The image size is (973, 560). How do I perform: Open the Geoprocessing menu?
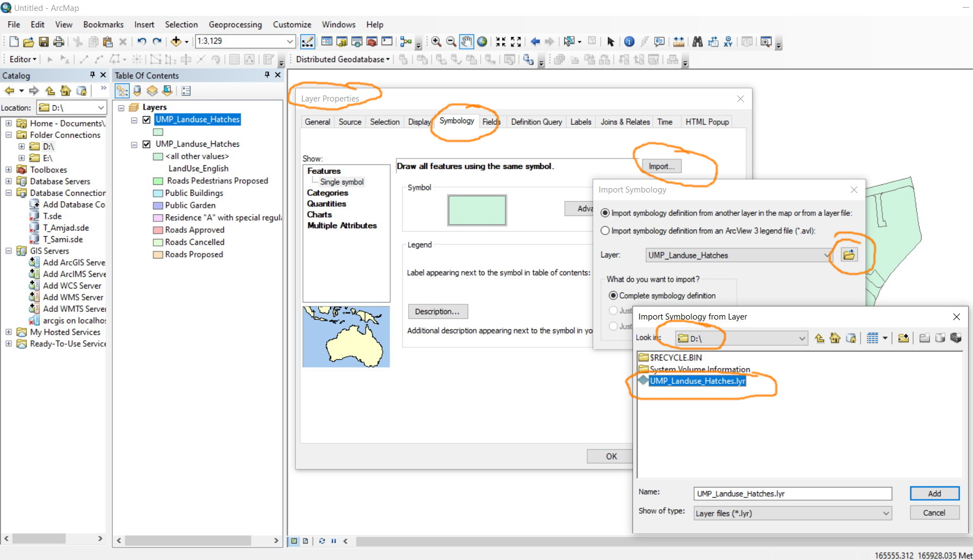coord(235,25)
